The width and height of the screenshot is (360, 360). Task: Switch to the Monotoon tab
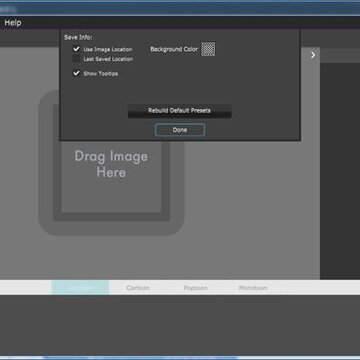tap(253, 288)
